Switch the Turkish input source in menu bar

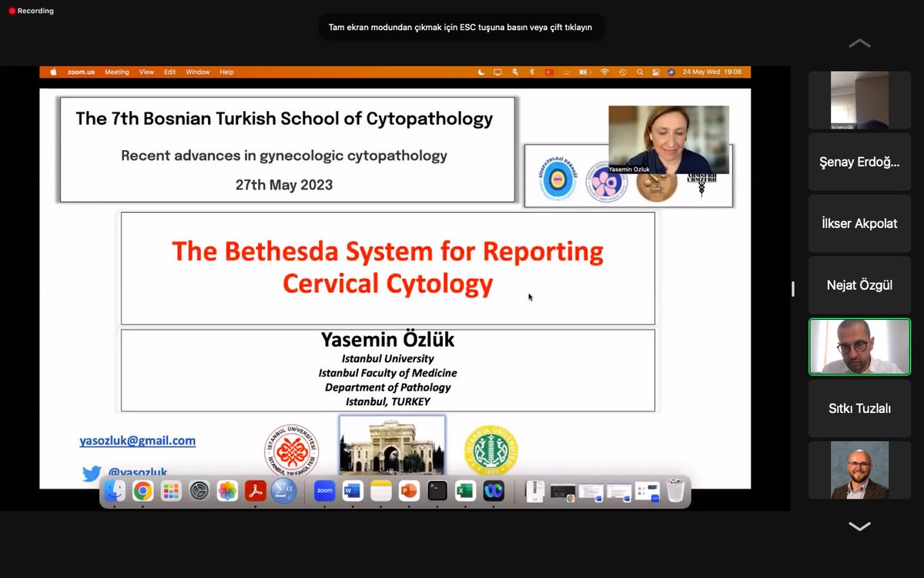pyautogui.click(x=548, y=72)
